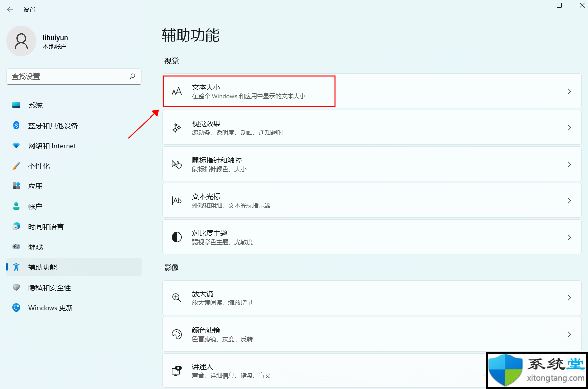Click the globe clock icon beside 时间和语言
588x389 pixels.
click(x=16, y=226)
